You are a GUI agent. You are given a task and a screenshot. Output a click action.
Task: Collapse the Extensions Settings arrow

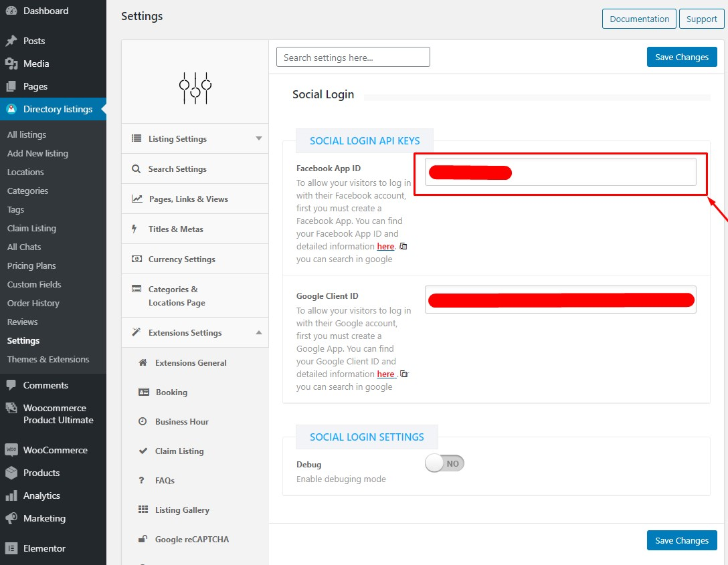[x=258, y=332]
